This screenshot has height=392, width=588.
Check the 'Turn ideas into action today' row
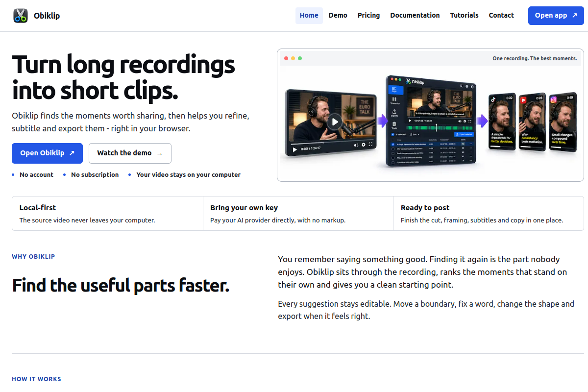pos(393,163)
